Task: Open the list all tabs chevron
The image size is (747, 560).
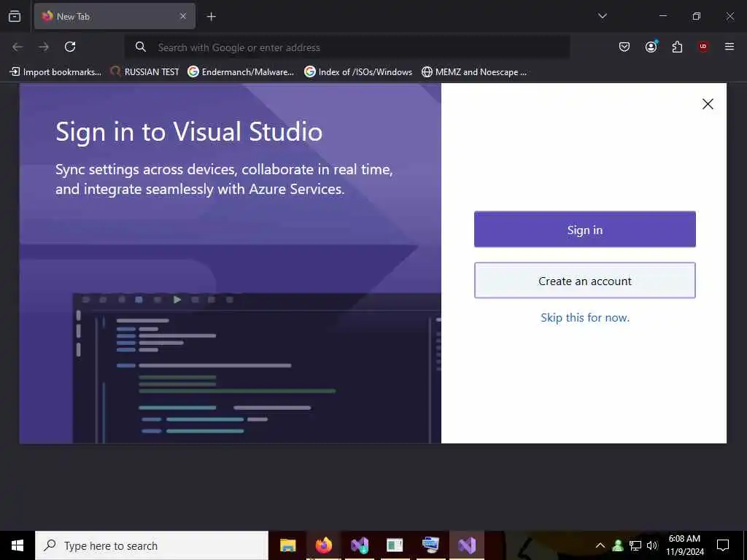Action: coord(602,16)
